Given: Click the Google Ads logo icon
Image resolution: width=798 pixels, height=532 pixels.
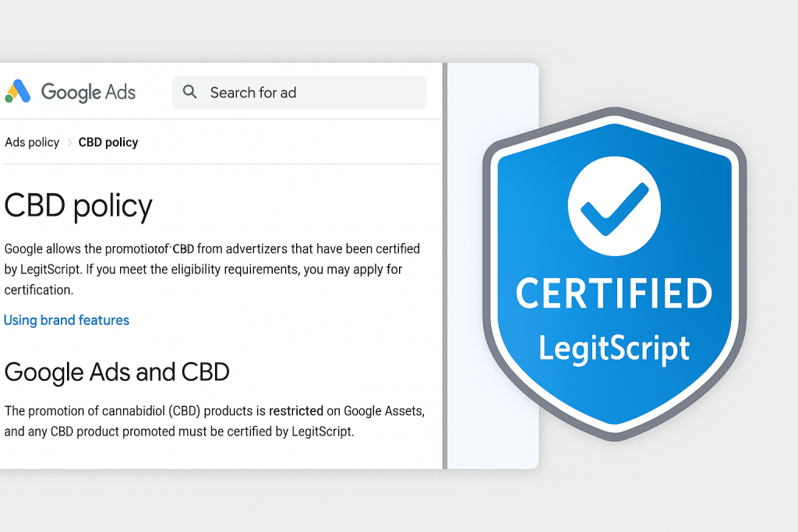Looking at the screenshot, I should [18, 92].
